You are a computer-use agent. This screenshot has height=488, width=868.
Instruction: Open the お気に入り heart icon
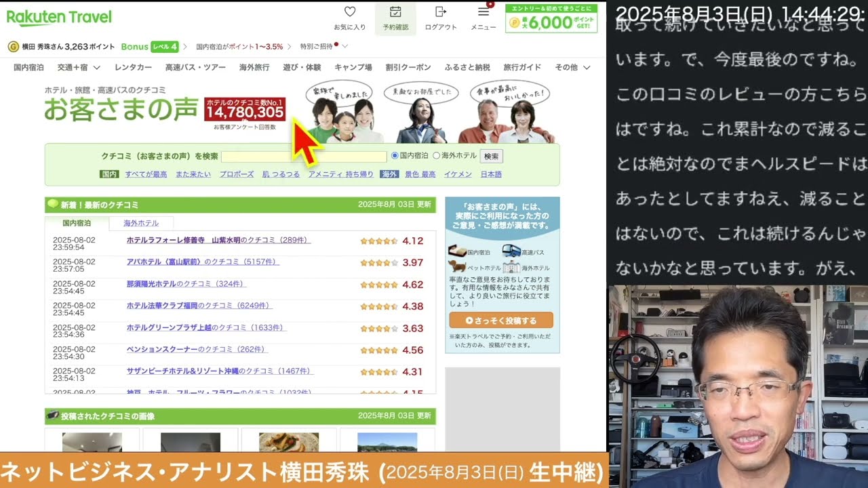[350, 12]
